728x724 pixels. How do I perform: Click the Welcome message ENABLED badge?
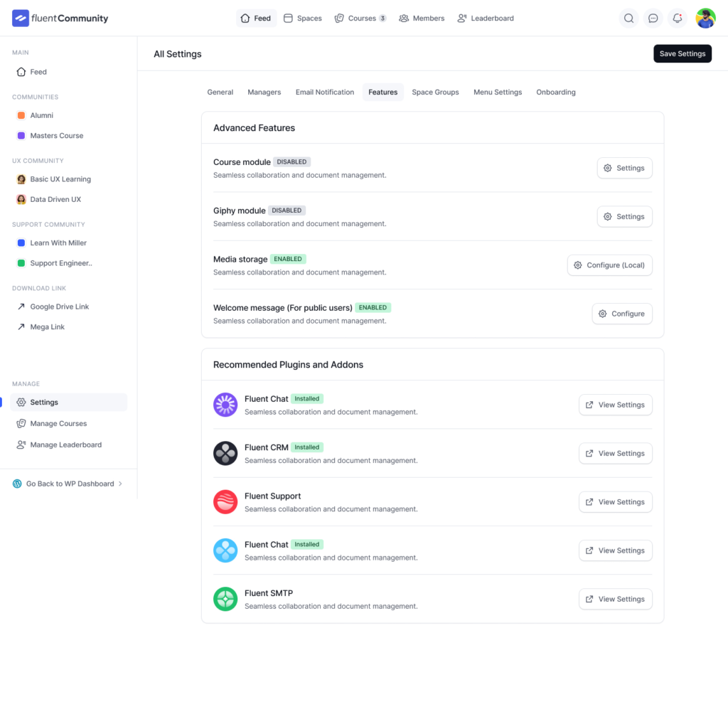tap(373, 307)
